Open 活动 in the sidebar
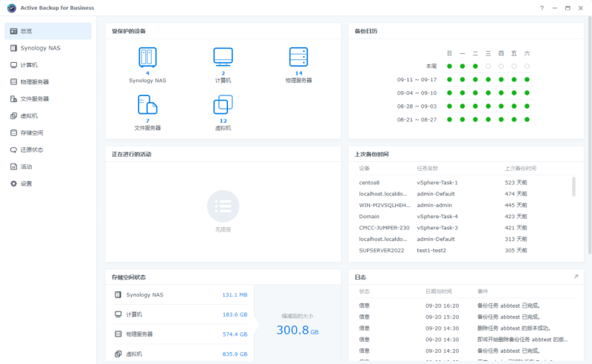 click(48, 167)
